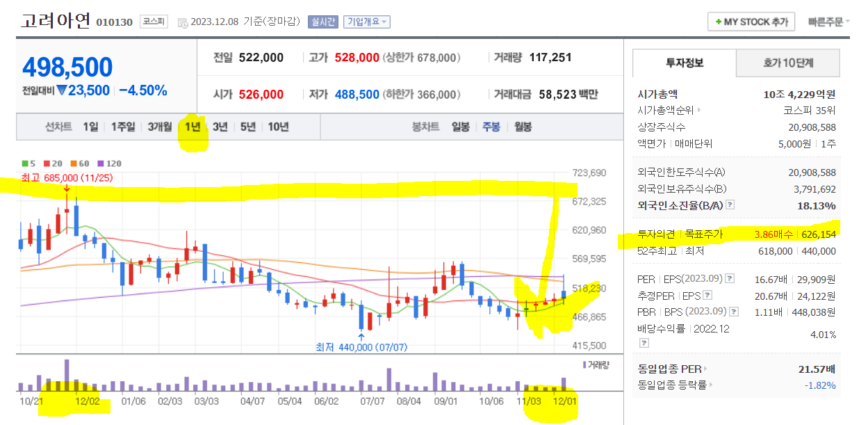Click the orange 60-day moving average swatch

(x=72, y=163)
